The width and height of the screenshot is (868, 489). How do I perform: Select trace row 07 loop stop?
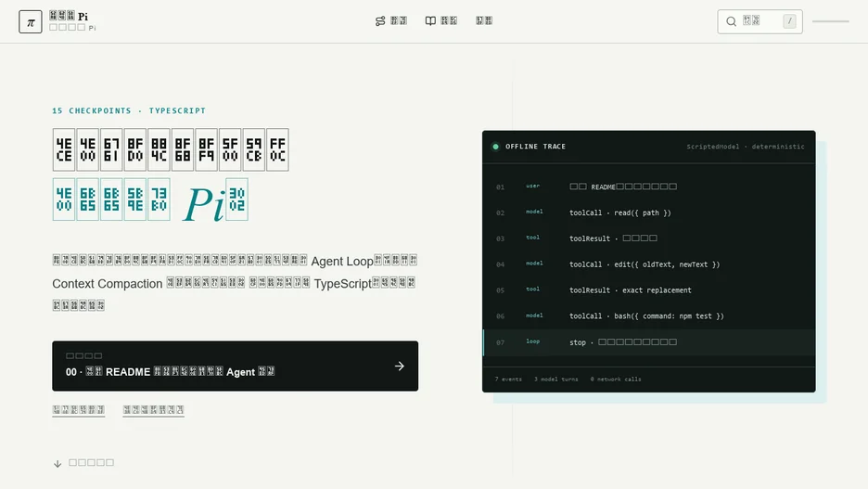(x=649, y=342)
